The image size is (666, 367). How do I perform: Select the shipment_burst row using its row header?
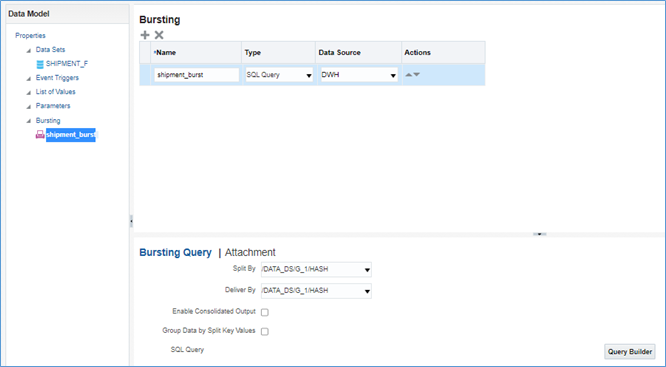tap(145, 75)
